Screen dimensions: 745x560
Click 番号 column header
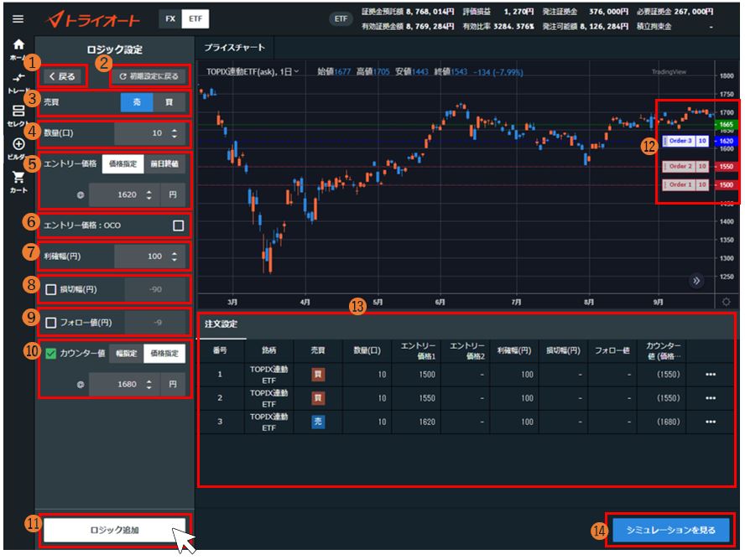pyautogui.click(x=220, y=350)
